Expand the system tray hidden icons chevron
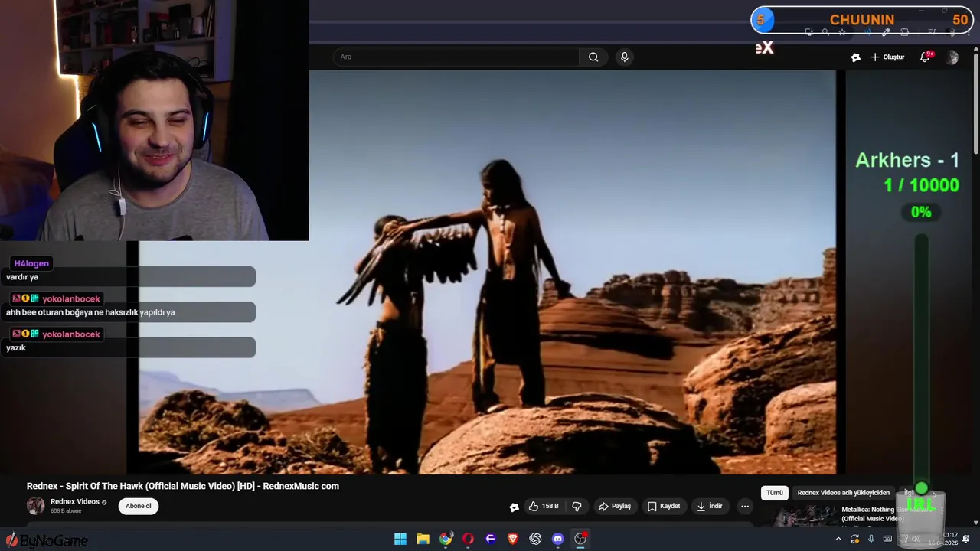980x551 pixels. (x=838, y=539)
